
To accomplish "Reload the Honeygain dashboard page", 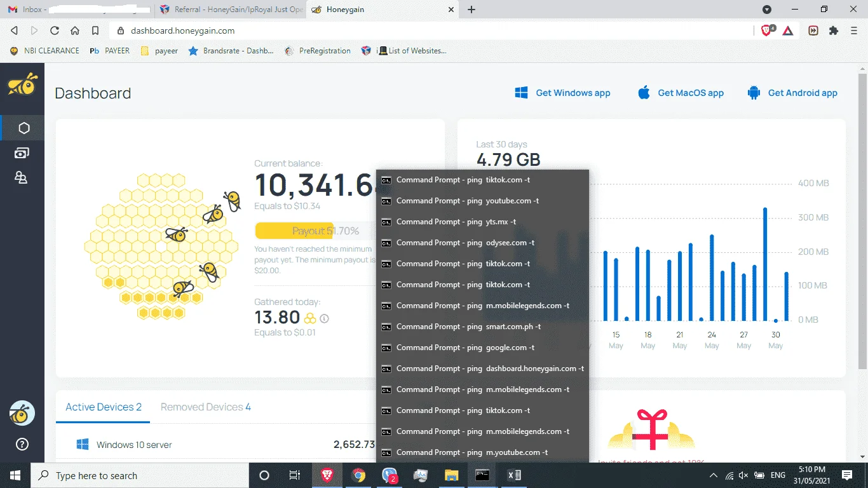I will pyautogui.click(x=55, y=30).
